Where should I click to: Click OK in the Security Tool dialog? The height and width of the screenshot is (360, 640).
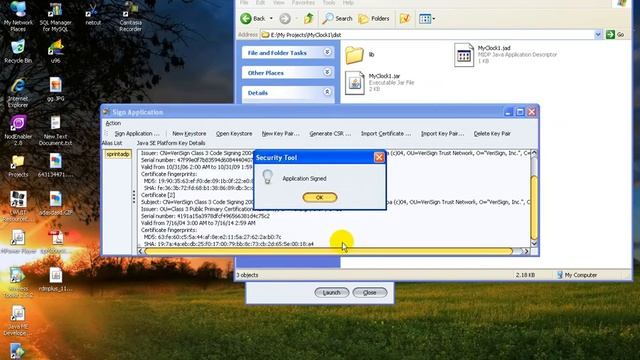pyautogui.click(x=320, y=198)
